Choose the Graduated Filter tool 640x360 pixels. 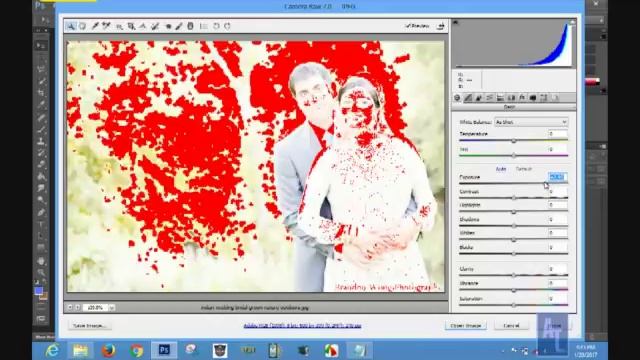[190, 26]
